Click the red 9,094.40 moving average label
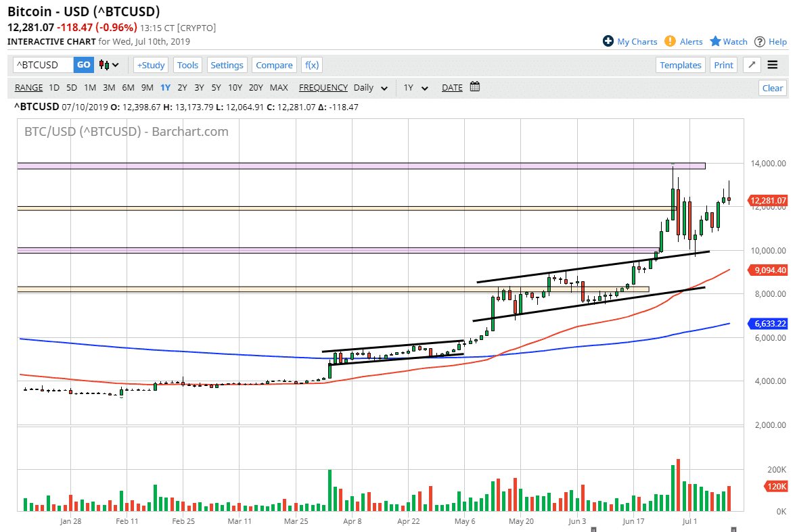Screen dimensions: 795x532 (x=769, y=270)
